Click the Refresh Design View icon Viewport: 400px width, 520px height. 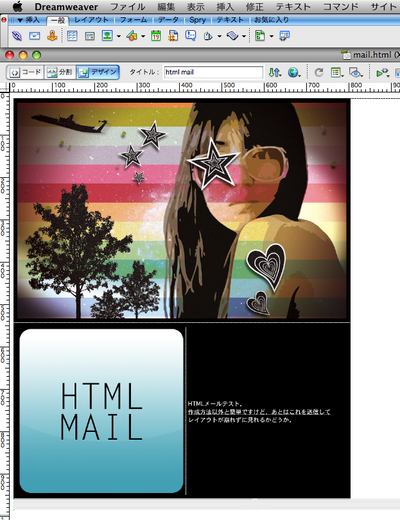coord(319,72)
